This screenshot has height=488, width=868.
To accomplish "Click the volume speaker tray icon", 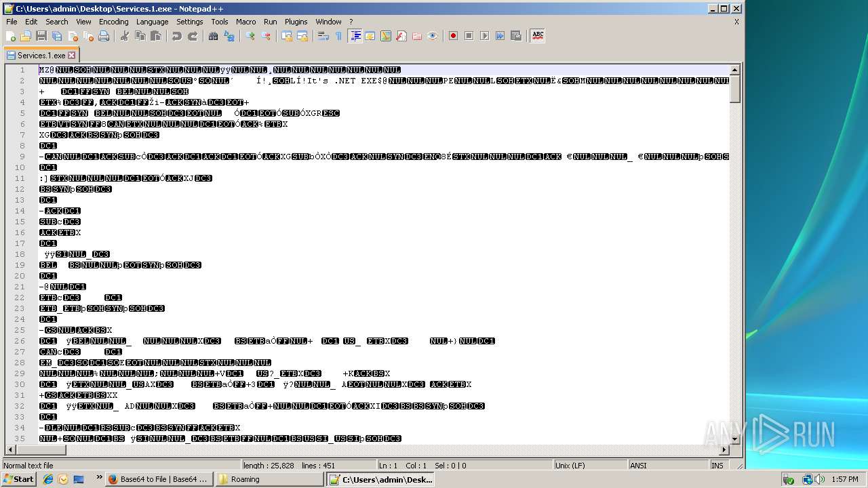I will pos(820,479).
